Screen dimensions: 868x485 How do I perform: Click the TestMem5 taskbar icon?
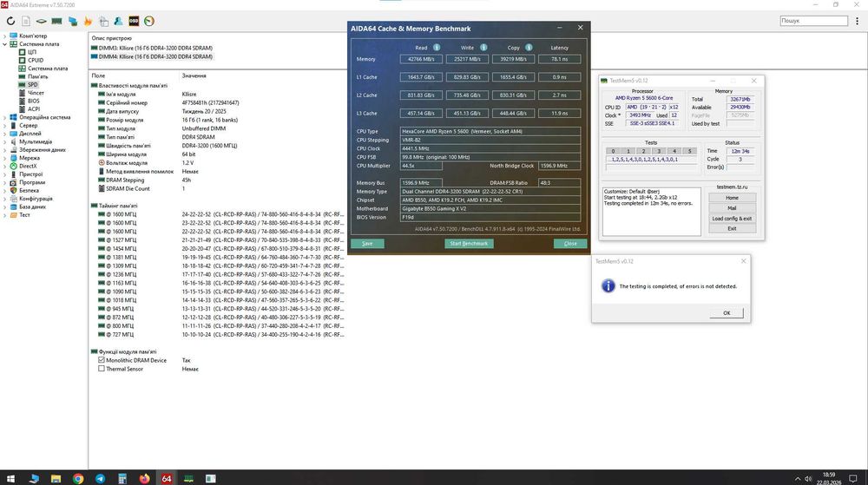[188, 478]
